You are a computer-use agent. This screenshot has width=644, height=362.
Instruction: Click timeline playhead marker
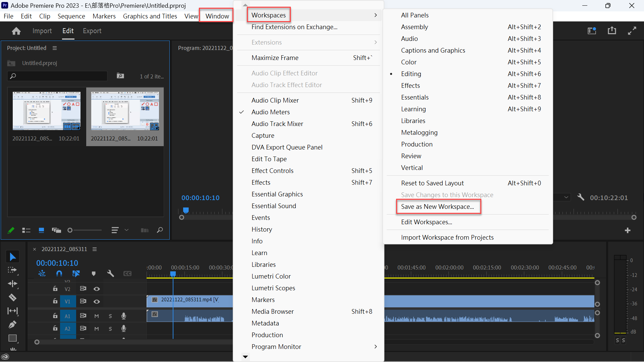[173, 274]
